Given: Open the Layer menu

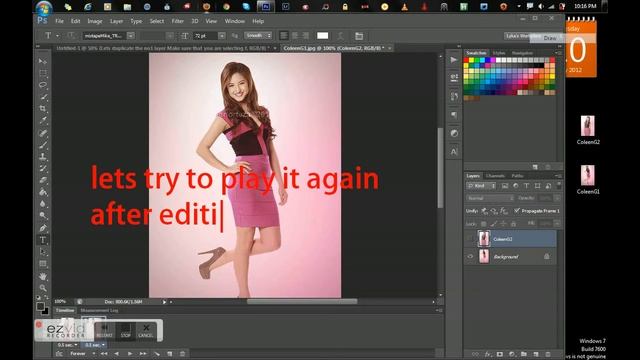Looking at the screenshot, I should click(116, 21).
